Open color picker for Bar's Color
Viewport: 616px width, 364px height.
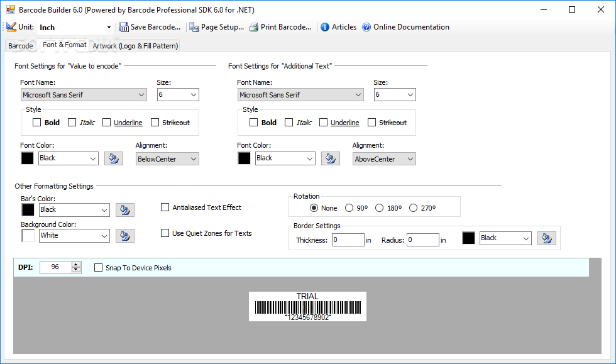pos(125,210)
